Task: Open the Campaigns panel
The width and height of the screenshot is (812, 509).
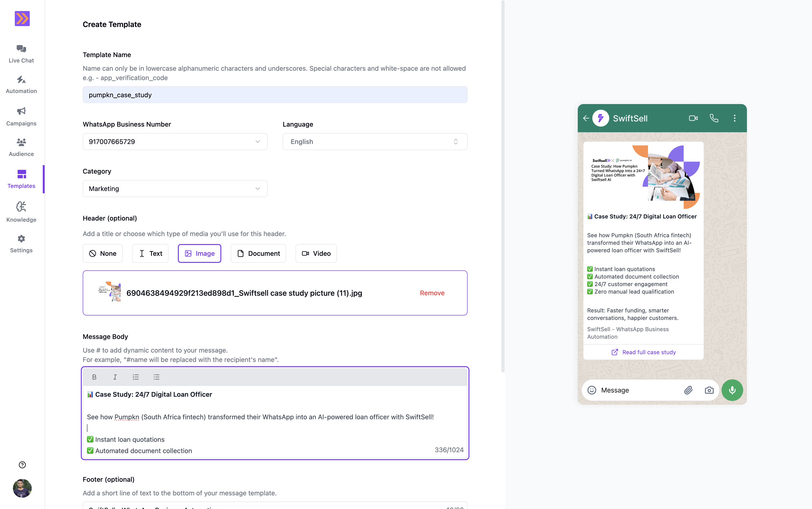Action: (21, 116)
